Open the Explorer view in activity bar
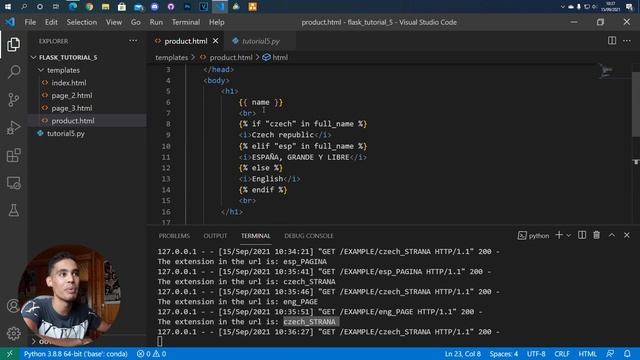The image size is (640, 360). tap(13, 44)
